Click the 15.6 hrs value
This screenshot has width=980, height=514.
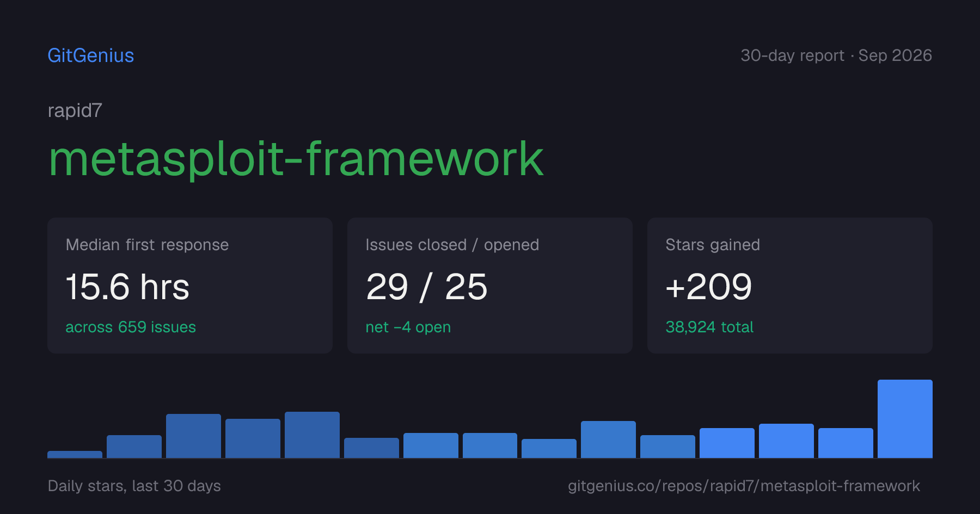point(127,287)
